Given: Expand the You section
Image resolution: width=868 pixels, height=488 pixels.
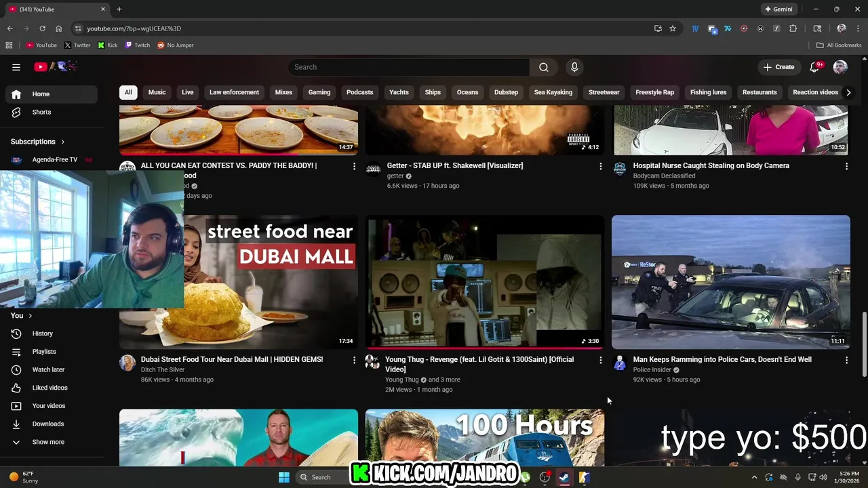Looking at the screenshot, I should 22,315.
